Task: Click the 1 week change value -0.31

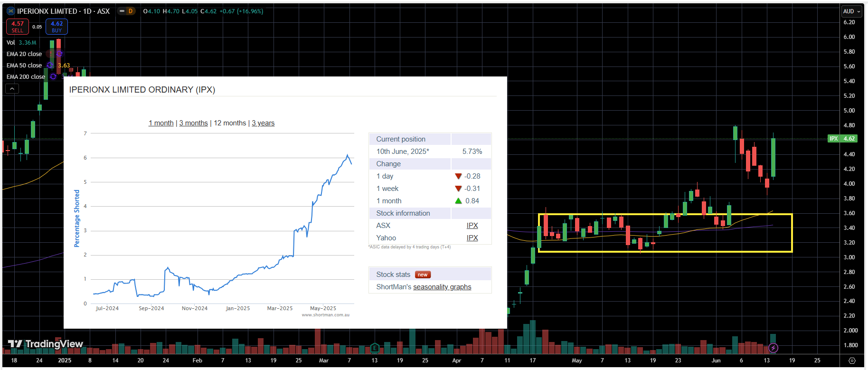Action: click(472, 189)
